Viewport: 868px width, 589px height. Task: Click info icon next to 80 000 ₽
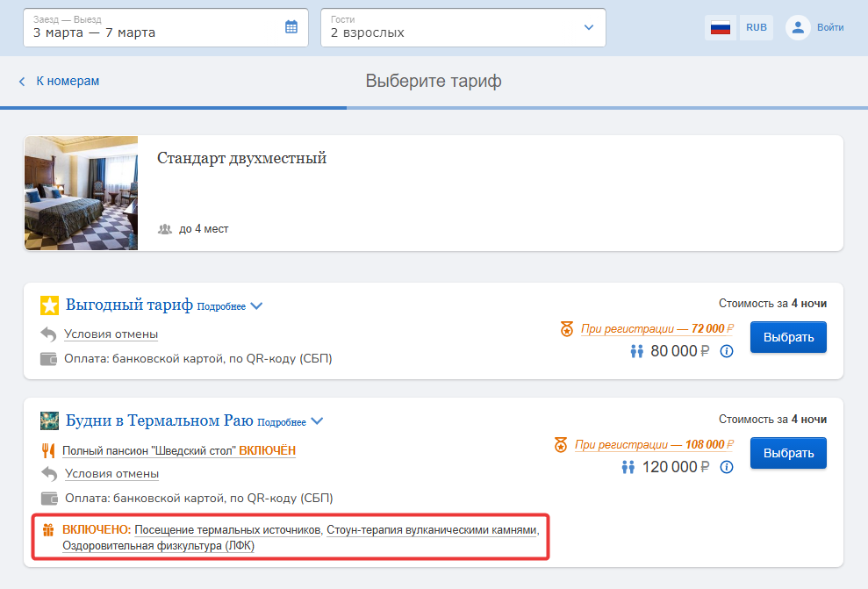727,351
